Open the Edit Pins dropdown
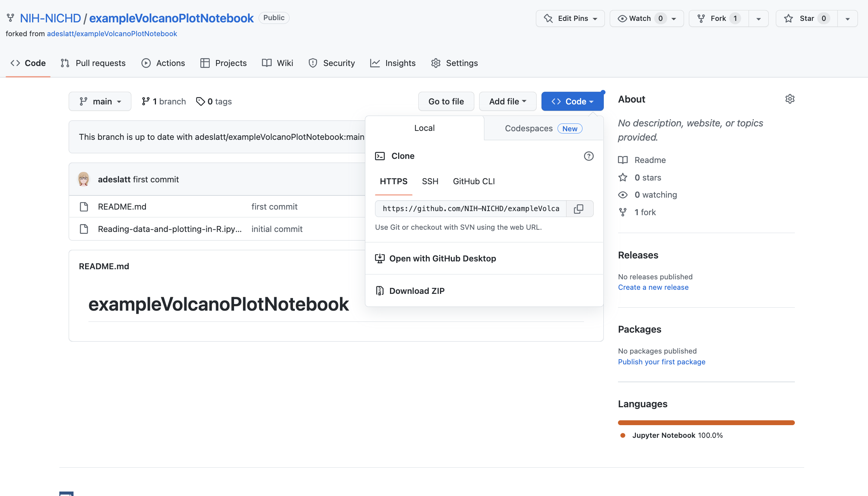868x496 pixels. pos(570,18)
